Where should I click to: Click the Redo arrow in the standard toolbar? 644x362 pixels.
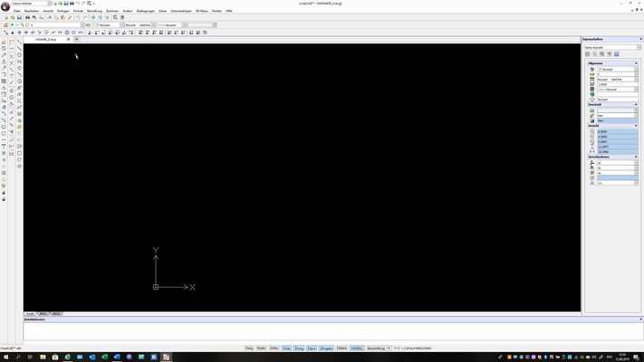point(85,18)
